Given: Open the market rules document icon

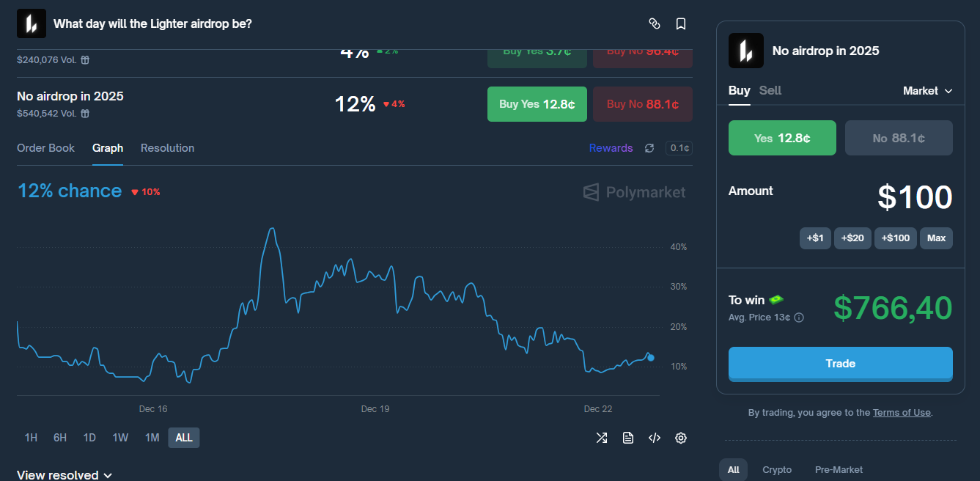Looking at the screenshot, I should [x=627, y=437].
